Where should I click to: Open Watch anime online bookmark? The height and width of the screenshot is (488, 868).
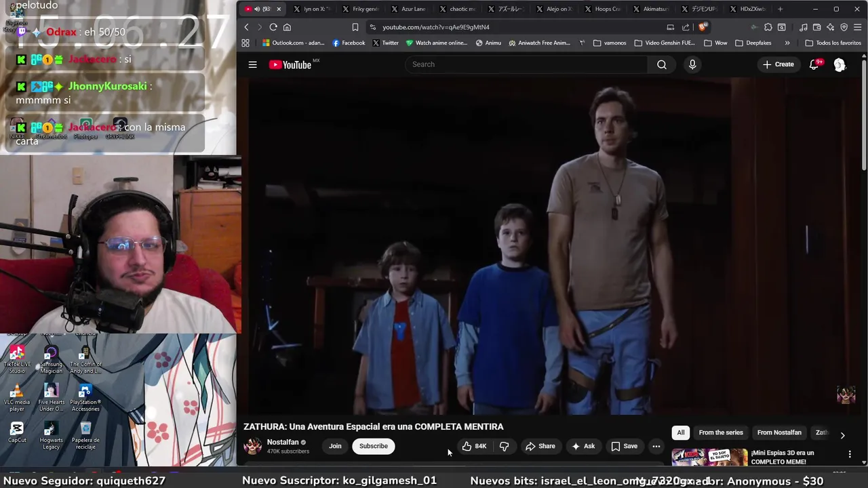coord(437,43)
